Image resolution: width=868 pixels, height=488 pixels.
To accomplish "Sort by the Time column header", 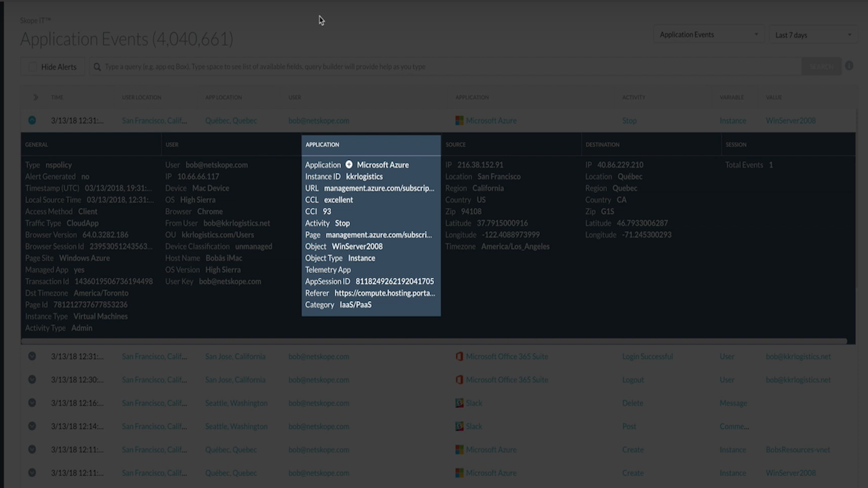I will coord(58,97).
